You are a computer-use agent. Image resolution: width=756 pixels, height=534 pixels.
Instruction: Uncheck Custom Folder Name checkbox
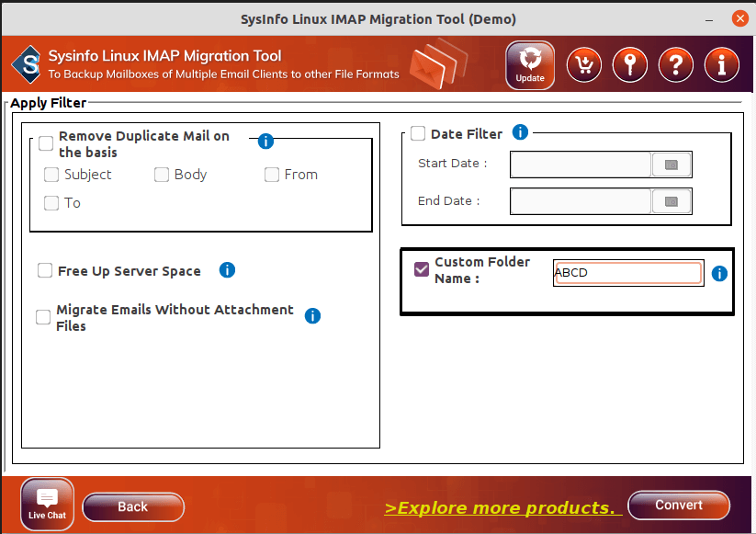[x=422, y=269]
